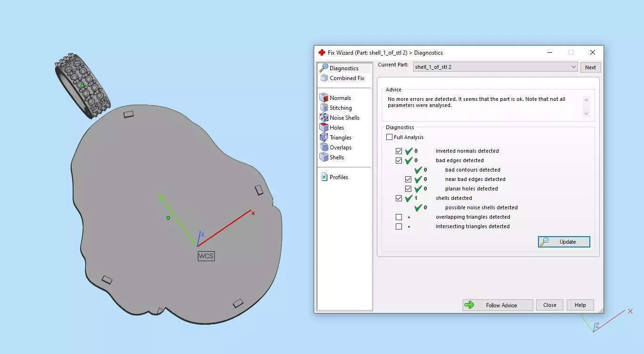
Task: Uncheck inverted normals detected checkbox
Action: [399, 151]
